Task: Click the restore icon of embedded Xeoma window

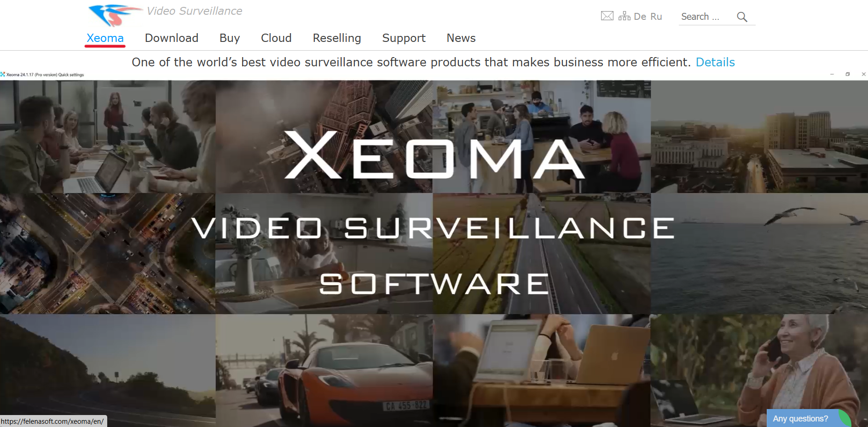Action: [x=847, y=74]
